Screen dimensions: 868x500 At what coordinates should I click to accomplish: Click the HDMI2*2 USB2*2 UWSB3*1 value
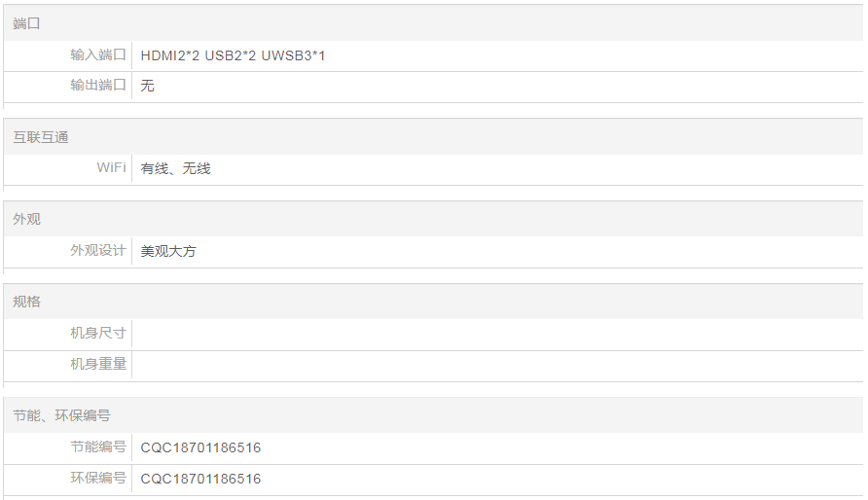[233, 55]
